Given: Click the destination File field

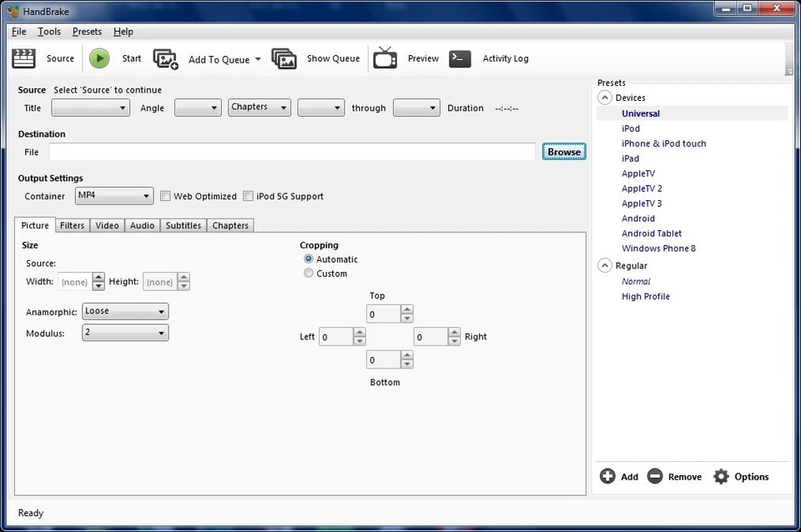Looking at the screenshot, I should click(x=292, y=151).
